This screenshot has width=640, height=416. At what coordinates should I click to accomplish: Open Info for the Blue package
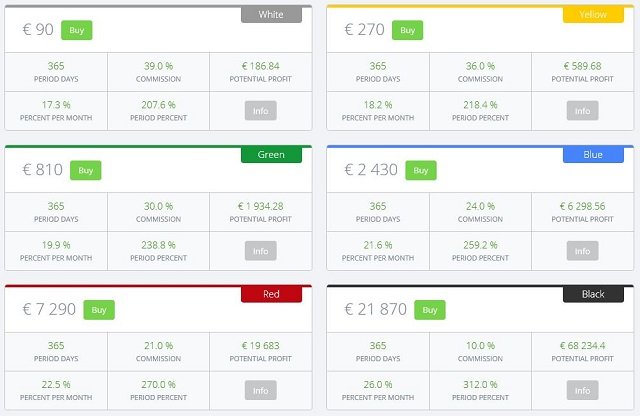click(582, 251)
